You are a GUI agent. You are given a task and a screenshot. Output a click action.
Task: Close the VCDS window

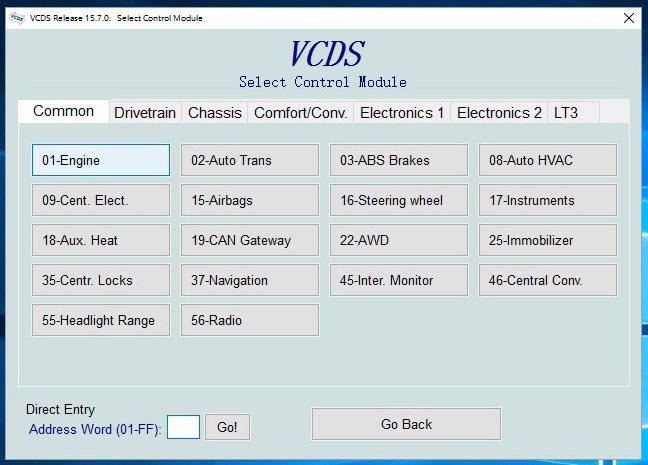click(x=629, y=18)
